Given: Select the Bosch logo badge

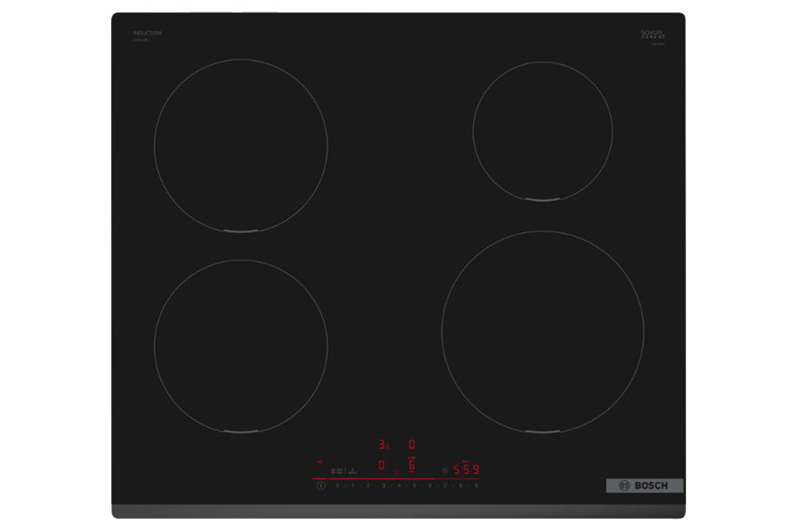Looking at the screenshot, I should click(645, 486).
